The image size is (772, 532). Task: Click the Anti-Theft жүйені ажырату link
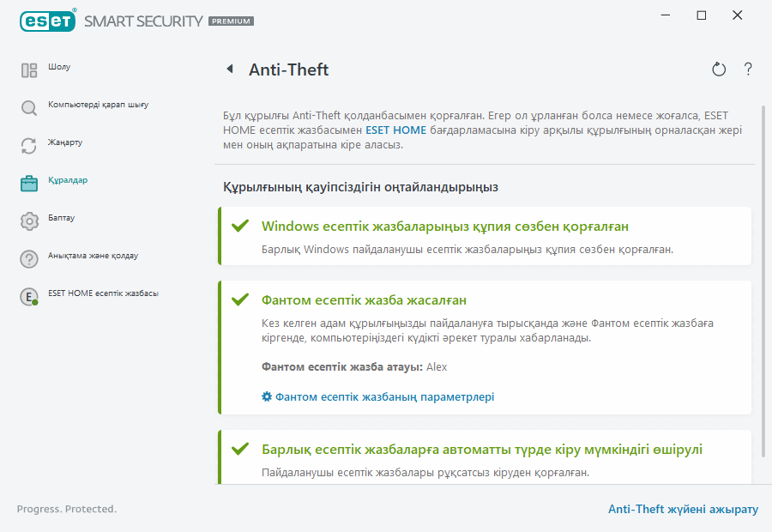pos(682,509)
